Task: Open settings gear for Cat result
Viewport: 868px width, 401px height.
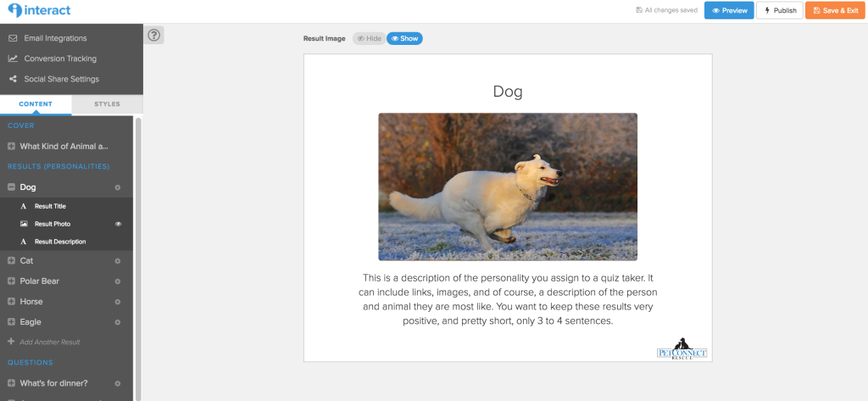Action: tap(117, 261)
